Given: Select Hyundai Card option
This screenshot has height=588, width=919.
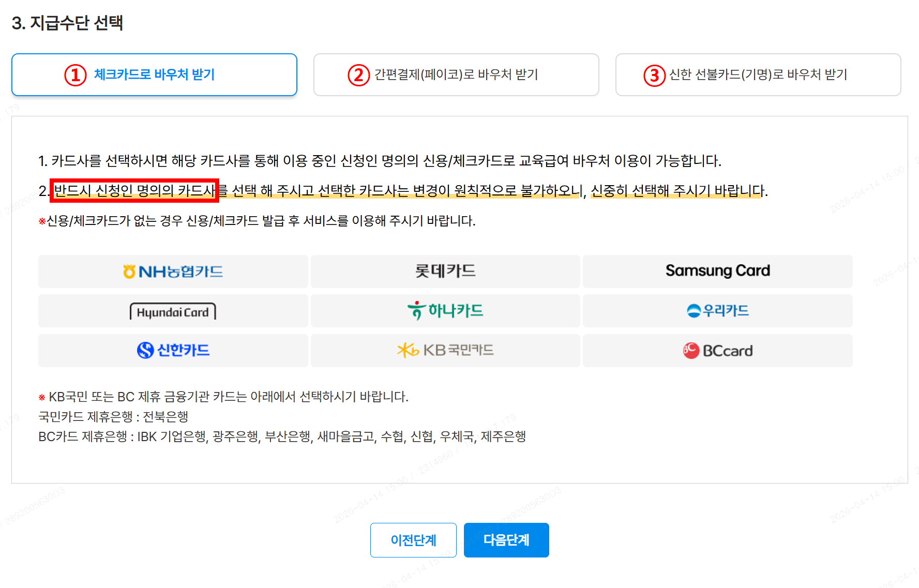Looking at the screenshot, I should 173,311.
